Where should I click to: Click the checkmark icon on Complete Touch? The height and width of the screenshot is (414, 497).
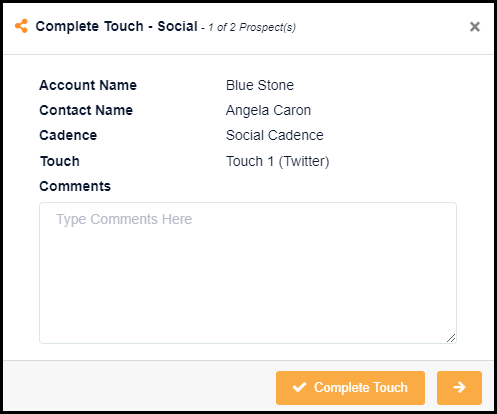pos(299,387)
